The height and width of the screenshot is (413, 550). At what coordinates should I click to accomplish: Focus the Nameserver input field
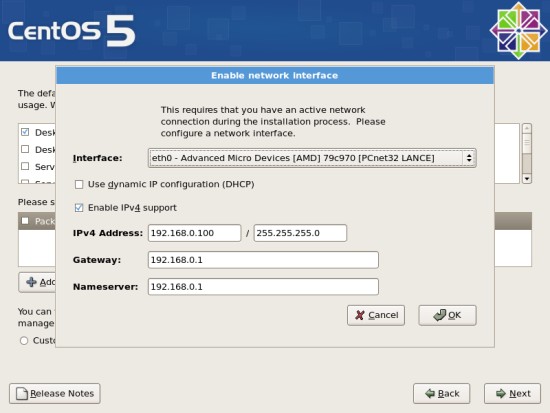(263, 287)
